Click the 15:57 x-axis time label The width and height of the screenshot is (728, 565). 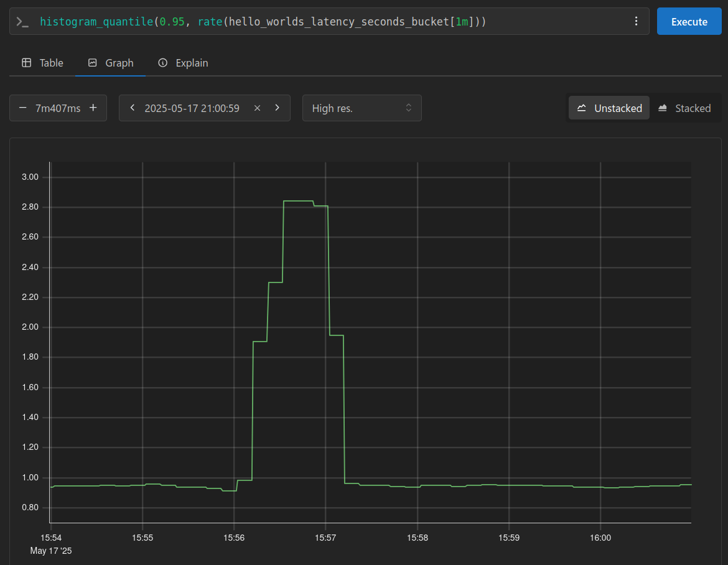[x=325, y=538]
